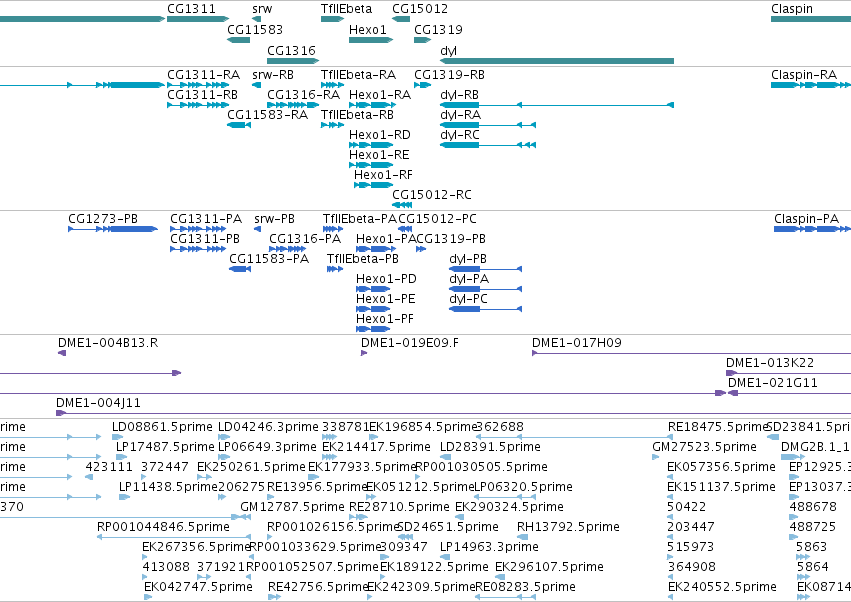
Task: Select the long dyl gene bar
Action: coord(557,61)
